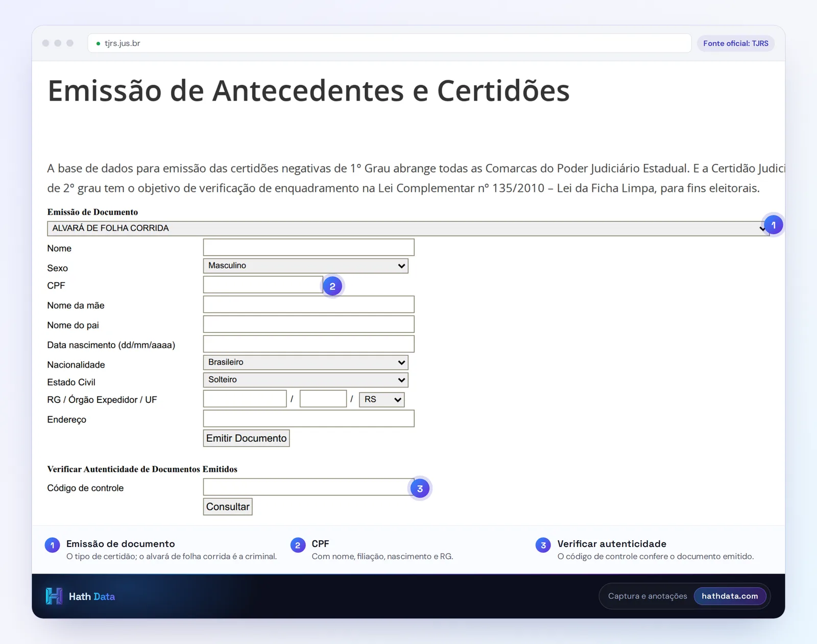
Task: Expand the Nacionalidade dropdown showing Brasileiro
Action: 305,362
